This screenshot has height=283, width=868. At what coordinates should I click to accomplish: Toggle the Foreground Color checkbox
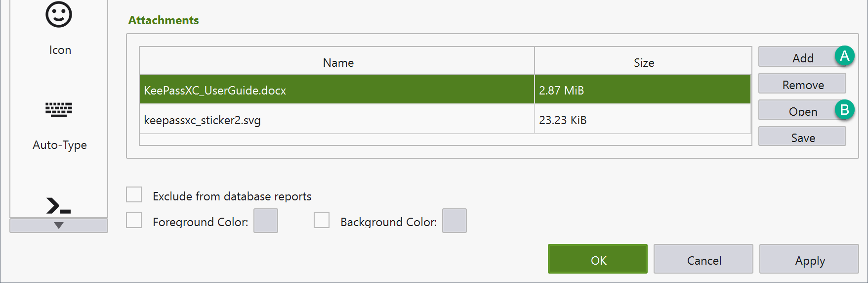(x=134, y=221)
